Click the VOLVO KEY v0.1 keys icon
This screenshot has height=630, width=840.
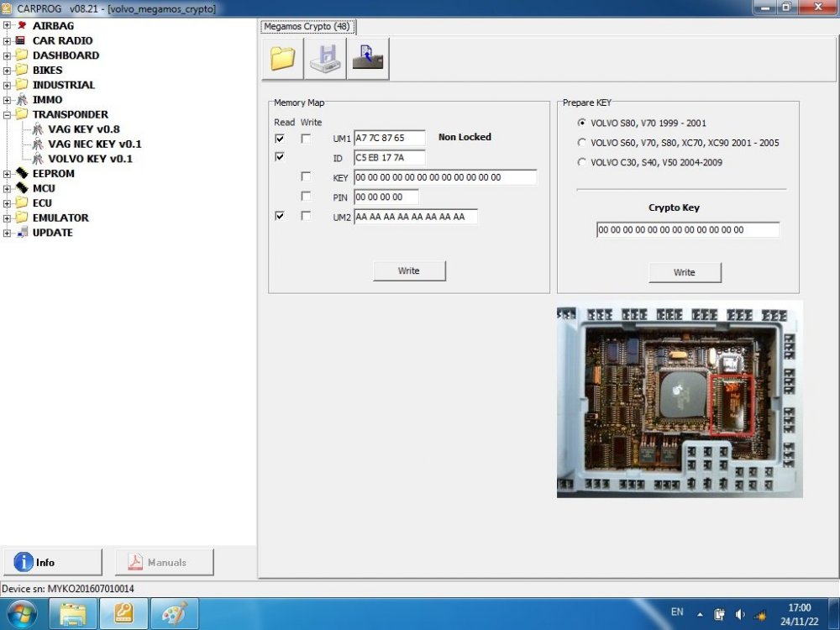(x=38, y=159)
